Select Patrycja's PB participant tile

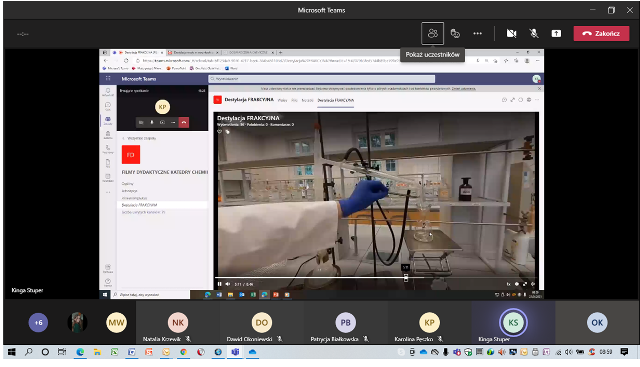pyautogui.click(x=346, y=323)
